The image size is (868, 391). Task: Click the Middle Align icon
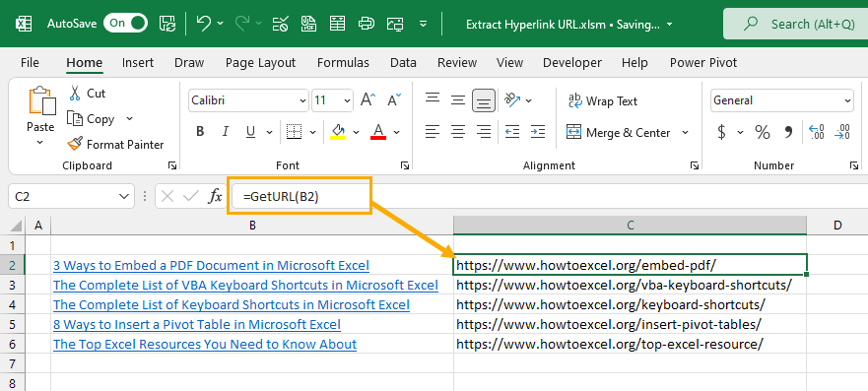(x=458, y=100)
